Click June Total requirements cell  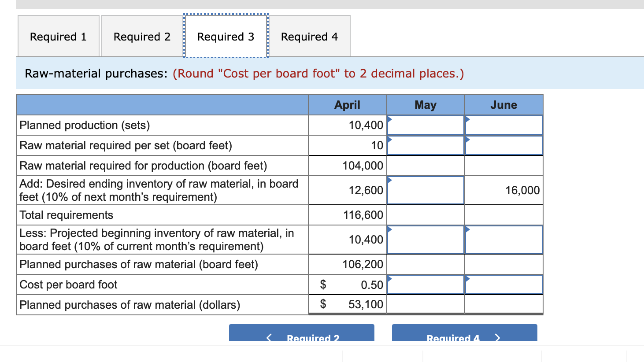504,215
